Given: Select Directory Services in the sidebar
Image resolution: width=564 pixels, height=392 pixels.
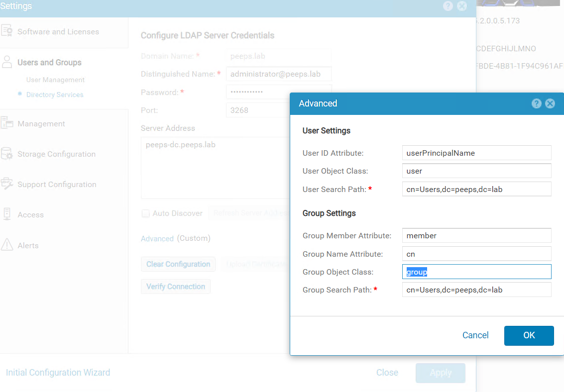Looking at the screenshot, I should 55,95.
